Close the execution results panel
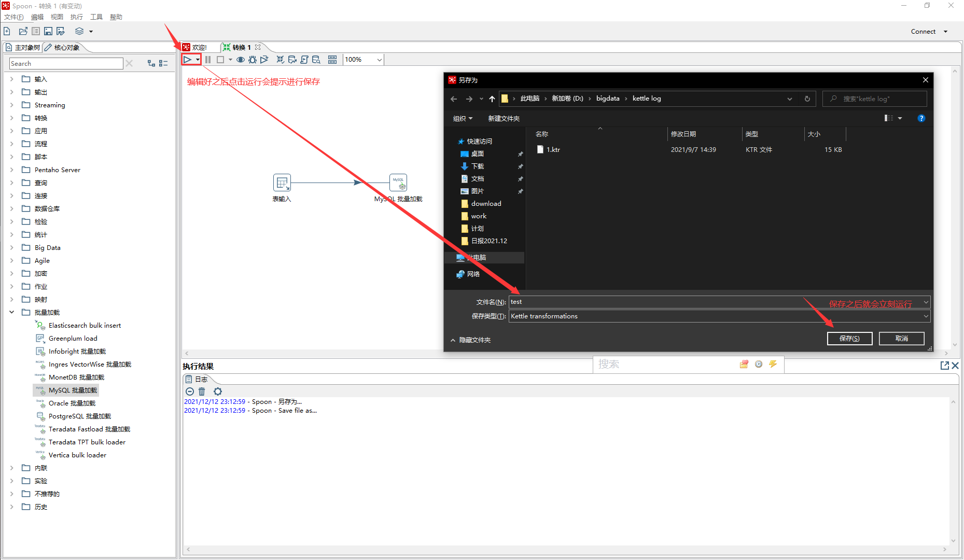 tap(955, 366)
